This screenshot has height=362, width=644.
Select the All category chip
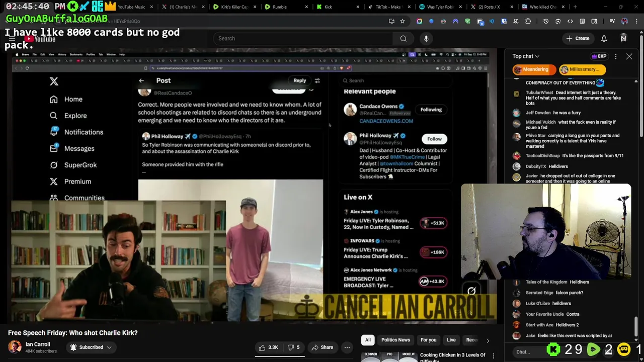[x=368, y=340]
